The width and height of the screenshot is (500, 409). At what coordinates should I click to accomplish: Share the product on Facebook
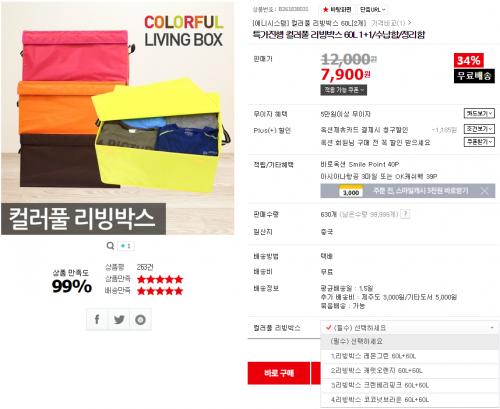pos(97,320)
